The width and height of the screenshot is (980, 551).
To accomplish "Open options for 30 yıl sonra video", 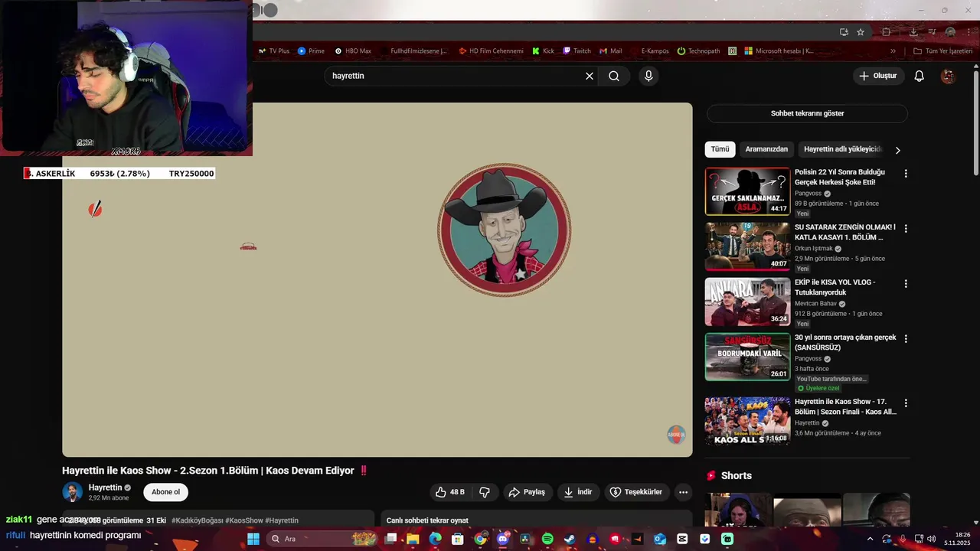I will pyautogui.click(x=906, y=339).
